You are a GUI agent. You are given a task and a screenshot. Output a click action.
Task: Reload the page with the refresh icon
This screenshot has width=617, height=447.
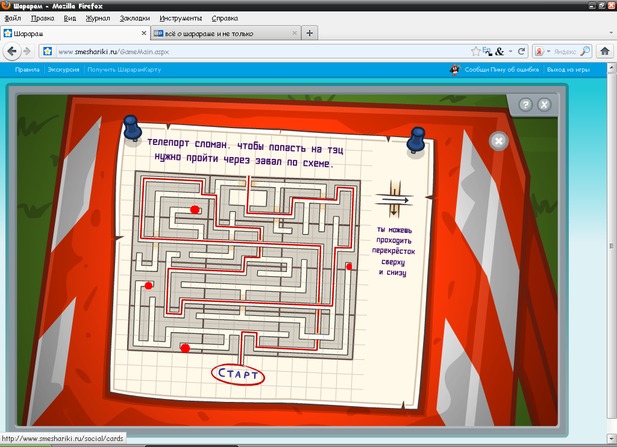pyautogui.click(x=521, y=51)
